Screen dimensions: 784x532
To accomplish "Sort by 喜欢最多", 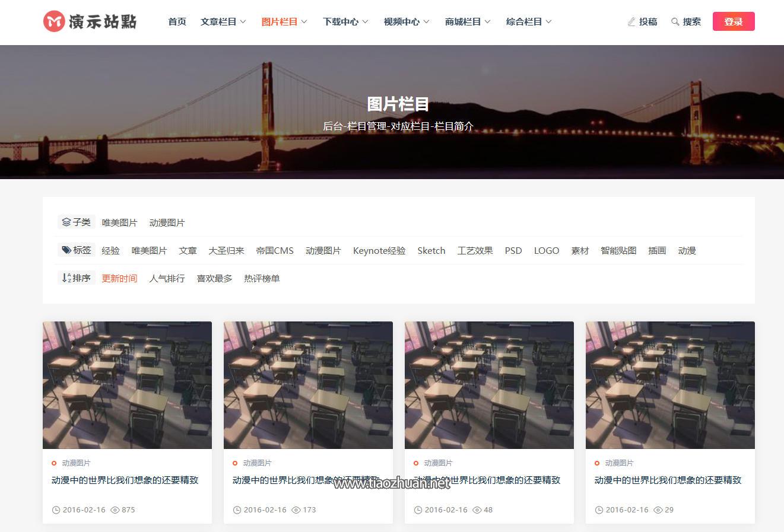I will coord(214,279).
